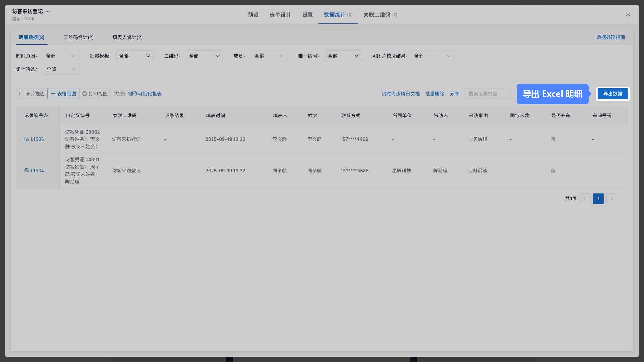The image size is (644, 362).
Task: Click the 联系方式 column header
Action: coord(351,116)
